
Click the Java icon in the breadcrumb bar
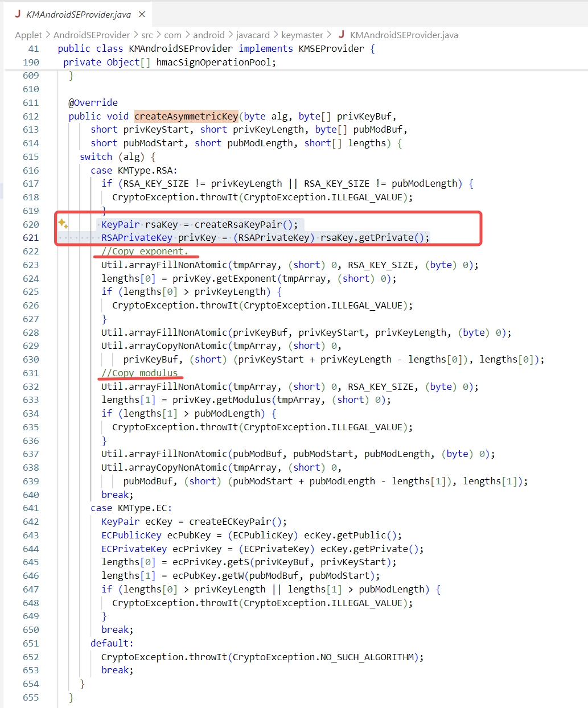tap(340, 35)
